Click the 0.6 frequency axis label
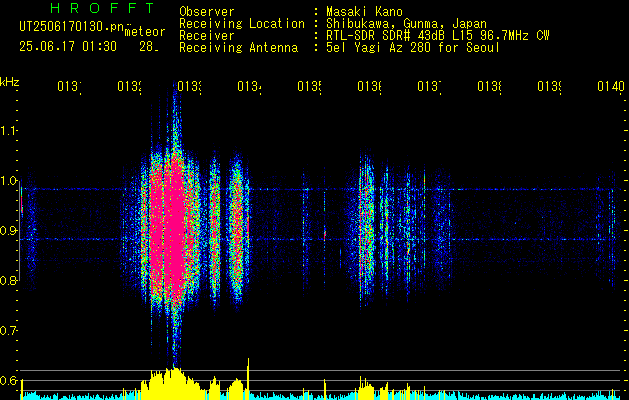This screenshot has height=400, width=629. click(x=8, y=380)
